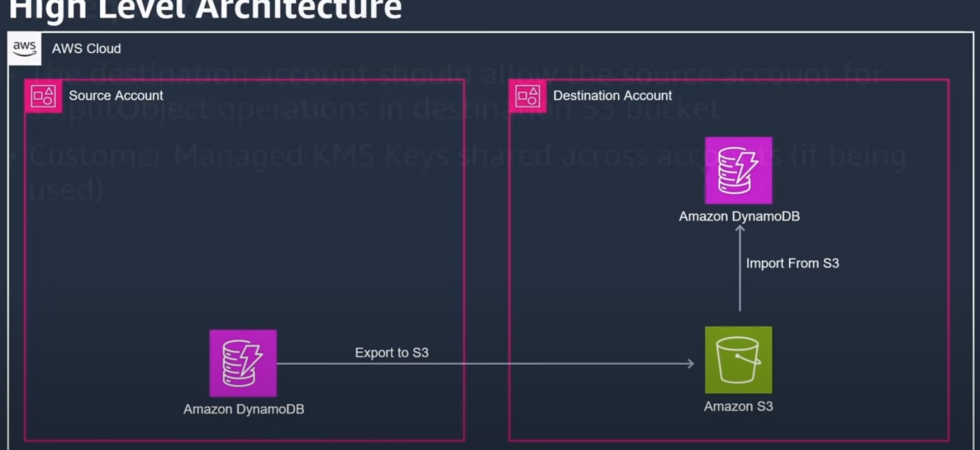
Task: Click the arrowhead pointing up to DynamoDB
Action: click(x=740, y=229)
